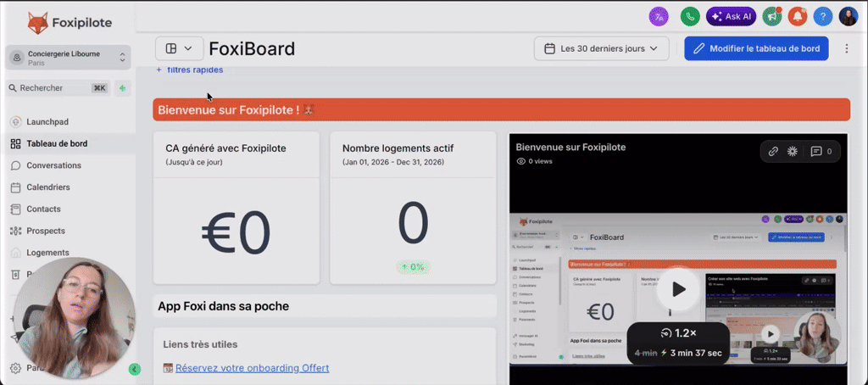Switch account via Conciergerie Libourne selector
Viewport: 868px width, 385px height.
click(x=68, y=57)
